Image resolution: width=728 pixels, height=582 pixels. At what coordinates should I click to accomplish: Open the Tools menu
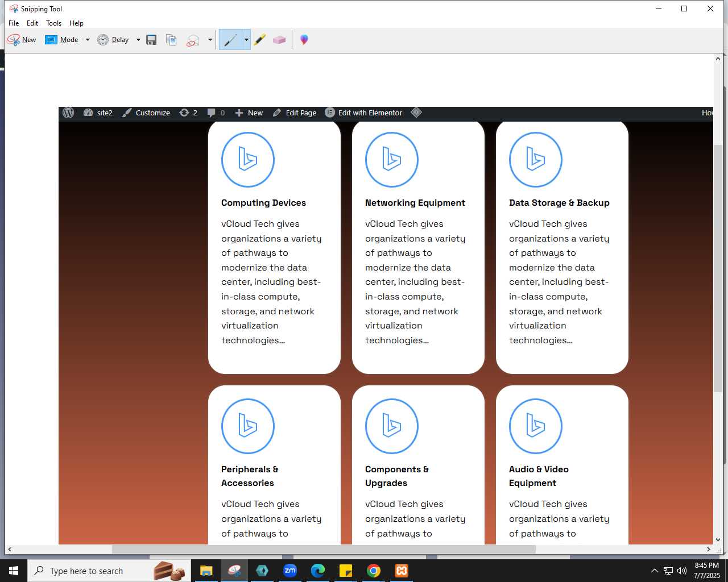coord(53,23)
